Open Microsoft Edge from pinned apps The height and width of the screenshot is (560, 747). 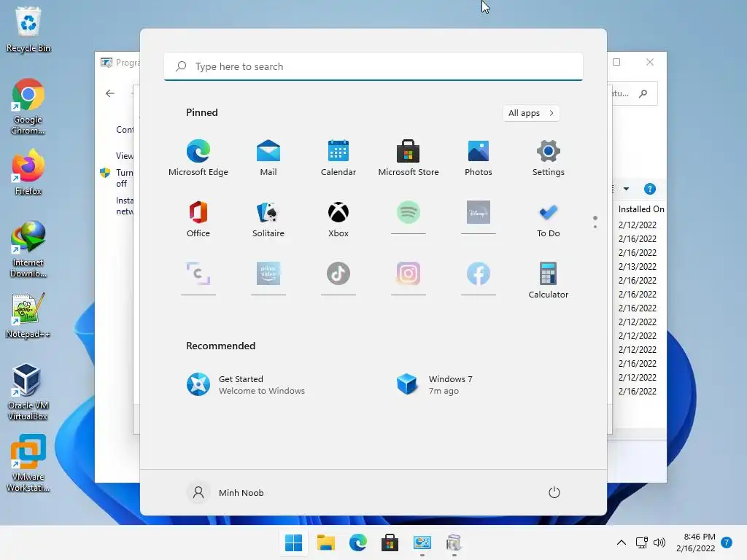point(198,157)
